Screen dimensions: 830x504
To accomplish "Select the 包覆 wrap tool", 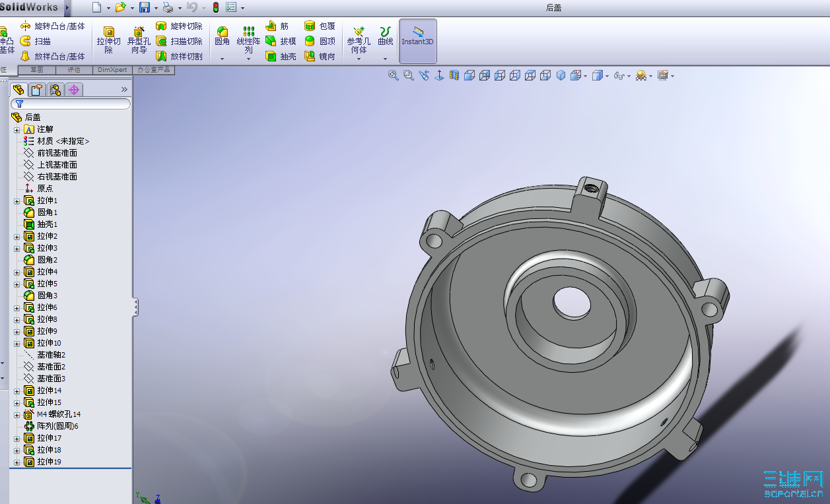I will pyautogui.click(x=320, y=26).
